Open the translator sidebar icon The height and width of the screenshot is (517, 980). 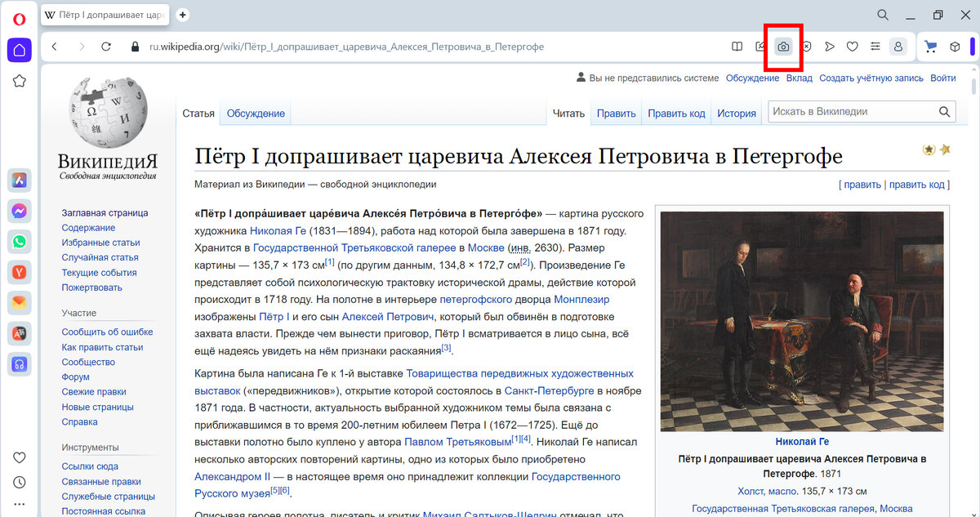tap(20, 332)
